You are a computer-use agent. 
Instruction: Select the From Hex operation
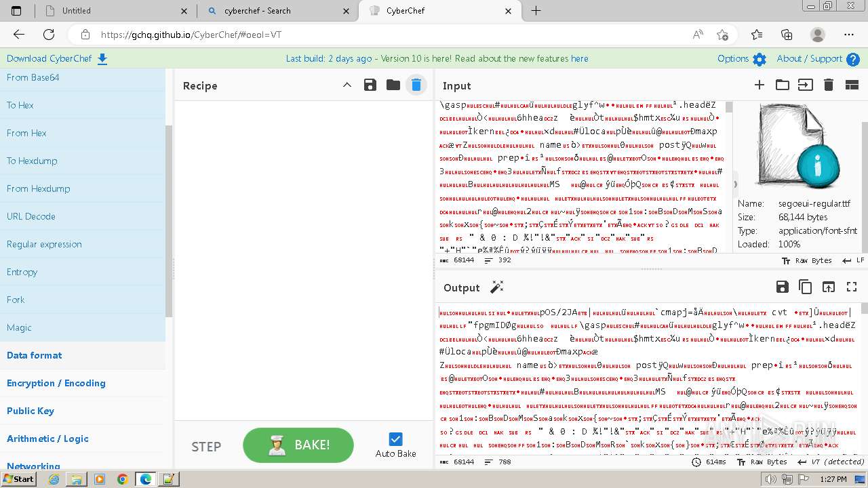[x=83, y=133]
